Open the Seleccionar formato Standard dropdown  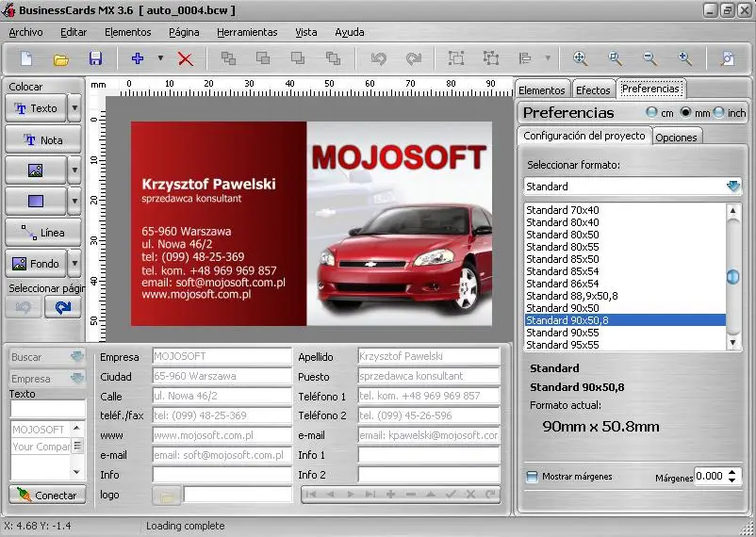coord(733,187)
